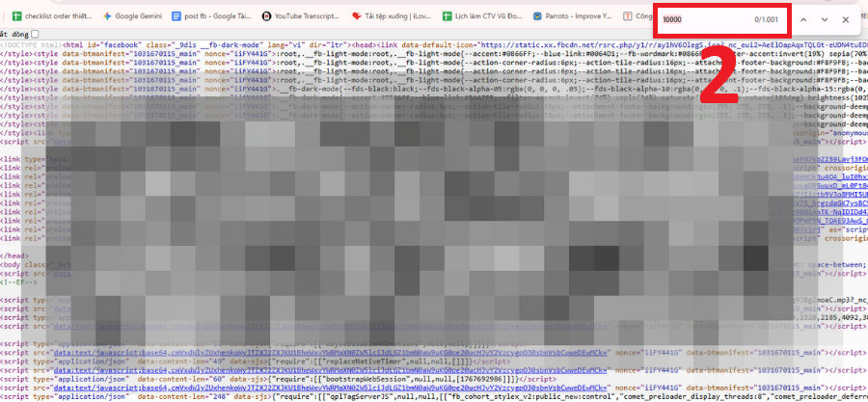Close the find bar with the X
This screenshot has height=402, width=868.
pyautogui.click(x=845, y=20)
